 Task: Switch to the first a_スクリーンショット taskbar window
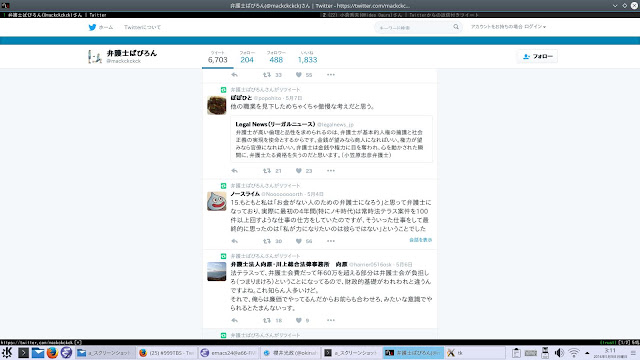pyautogui.click(x=105, y=353)
